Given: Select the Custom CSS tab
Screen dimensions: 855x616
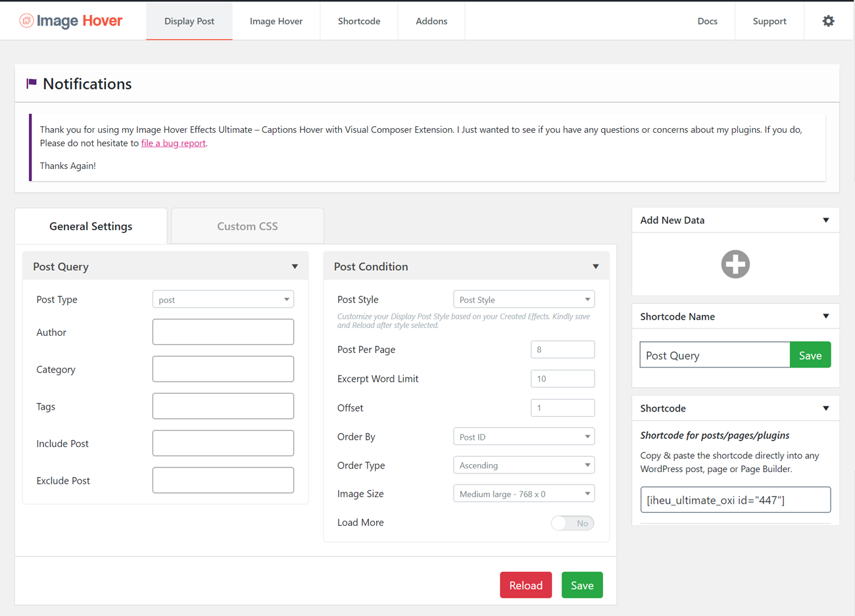Looking at the screenshot, I should (x=247, y=226).
